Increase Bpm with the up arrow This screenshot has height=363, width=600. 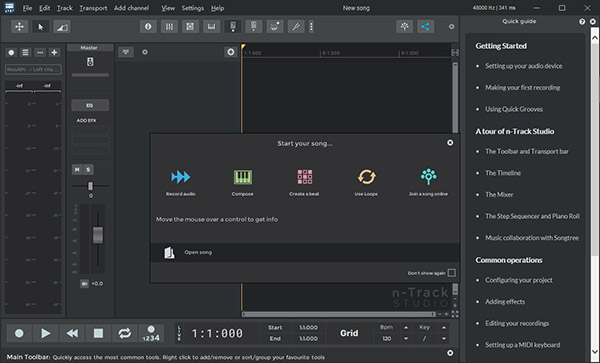tap(406, 328)
